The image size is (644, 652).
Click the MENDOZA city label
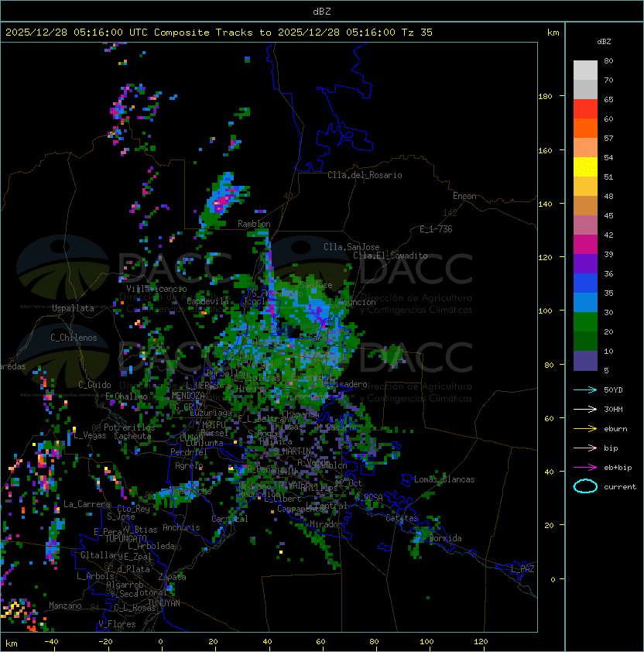(188, 396)
